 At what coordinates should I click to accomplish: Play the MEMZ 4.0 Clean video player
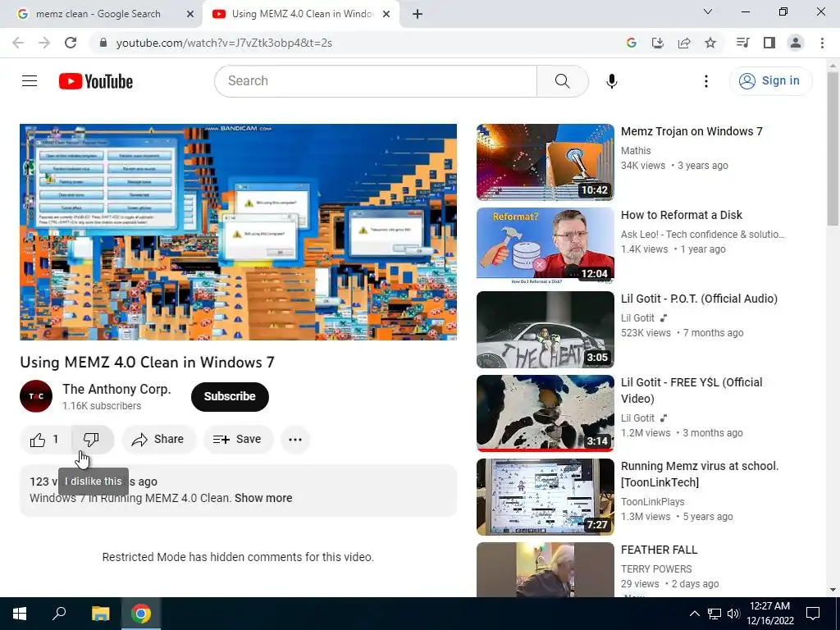(239, 232)
